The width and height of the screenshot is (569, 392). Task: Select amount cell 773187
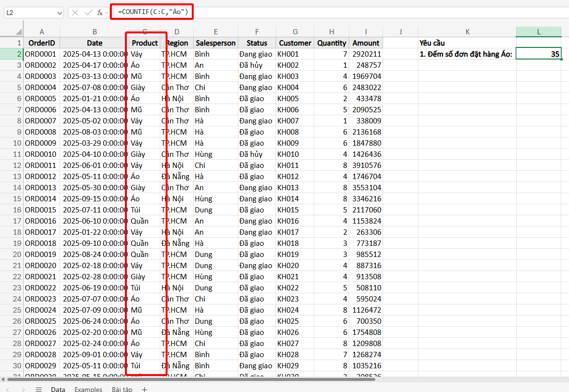[x=366, y=243]
